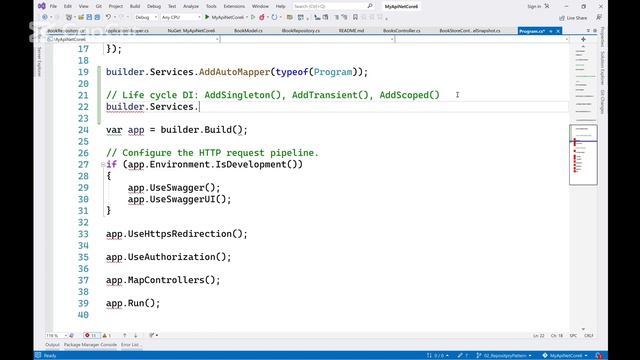The width and height of the screenshot is (640, 360).
Task: Select the Program.cs tab
Action: pyautogui.click(x=532, y=31)
